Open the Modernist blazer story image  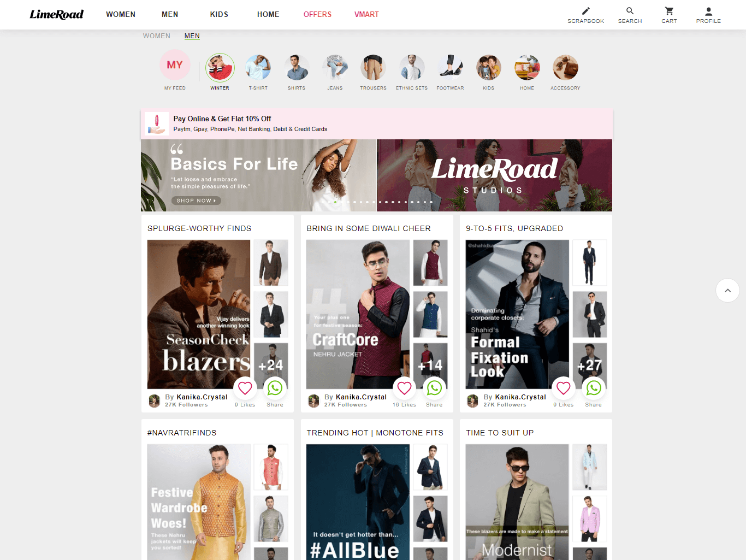click(x=517, y=502)
